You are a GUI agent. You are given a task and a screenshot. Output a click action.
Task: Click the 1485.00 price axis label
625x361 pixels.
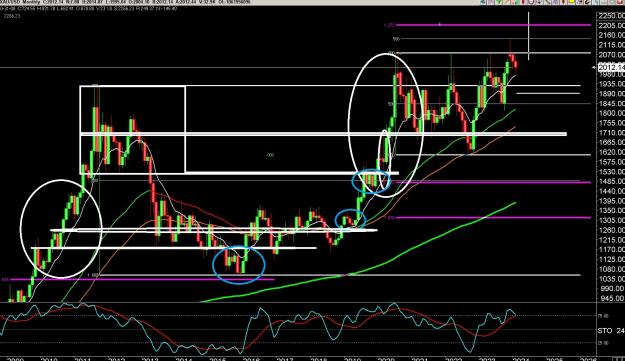(611, 181)
